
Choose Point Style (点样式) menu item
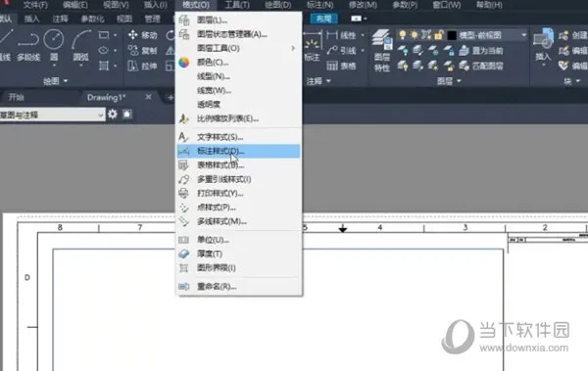[238, 208]
